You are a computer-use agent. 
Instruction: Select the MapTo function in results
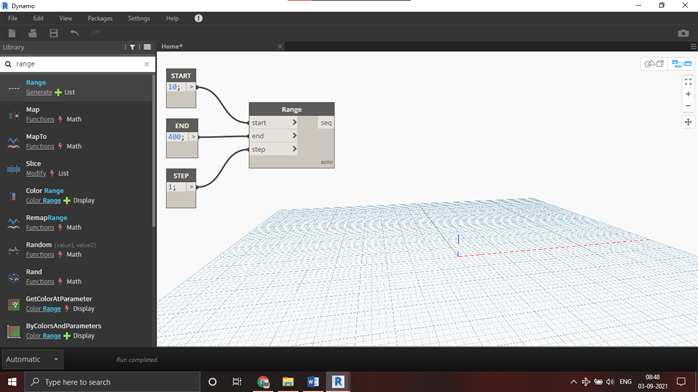77,142
